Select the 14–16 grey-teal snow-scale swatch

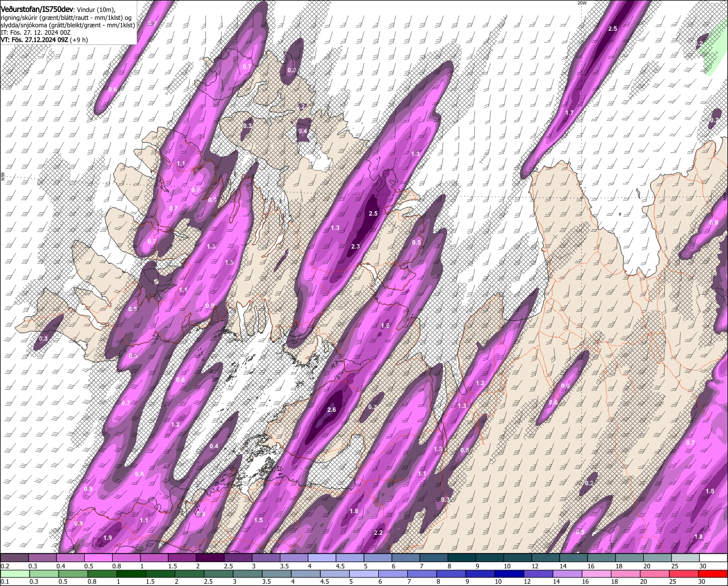573,558
